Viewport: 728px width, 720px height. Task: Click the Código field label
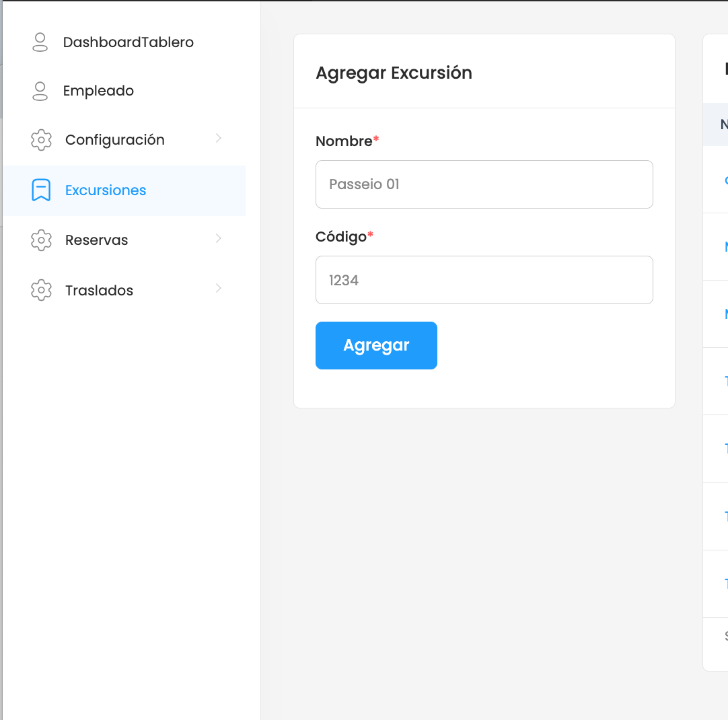(341, 237)
